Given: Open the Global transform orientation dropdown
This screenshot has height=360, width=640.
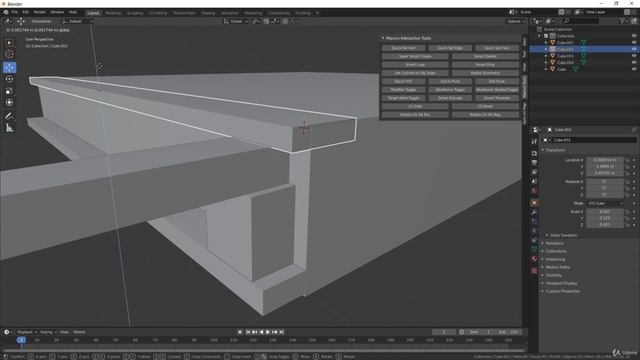Looking at the screenshot, I should click(x=236, y=21).
